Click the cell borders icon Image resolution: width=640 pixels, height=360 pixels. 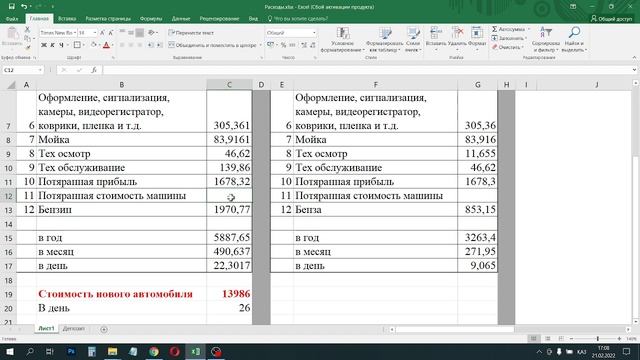(77, 45)
